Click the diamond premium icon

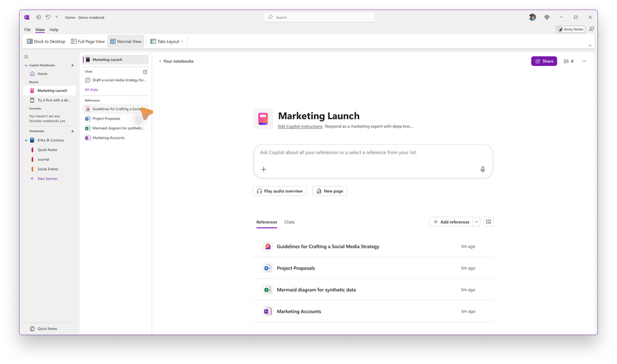[x=547, y=17]
